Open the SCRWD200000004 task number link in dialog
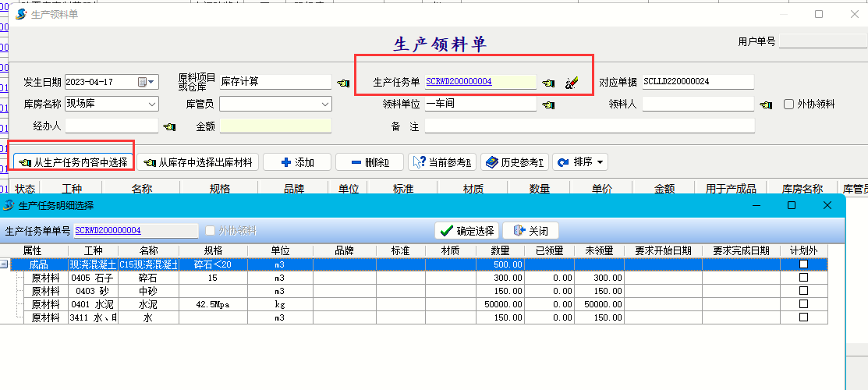This screenshot has height=390, width=868. click(x=108, y=231)
